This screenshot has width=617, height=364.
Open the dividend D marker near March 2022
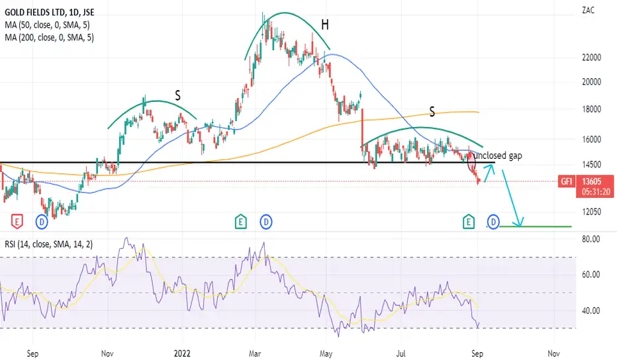(266, 222)
